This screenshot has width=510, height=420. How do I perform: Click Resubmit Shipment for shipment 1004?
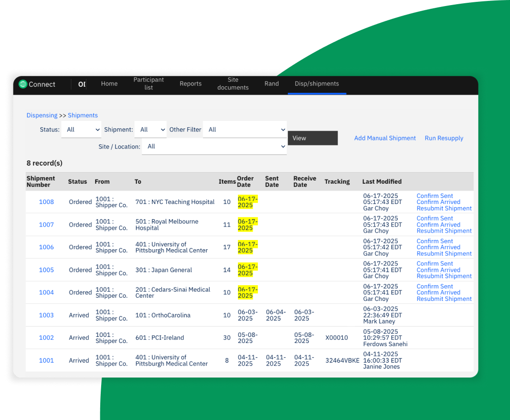(x=444, y=299)
